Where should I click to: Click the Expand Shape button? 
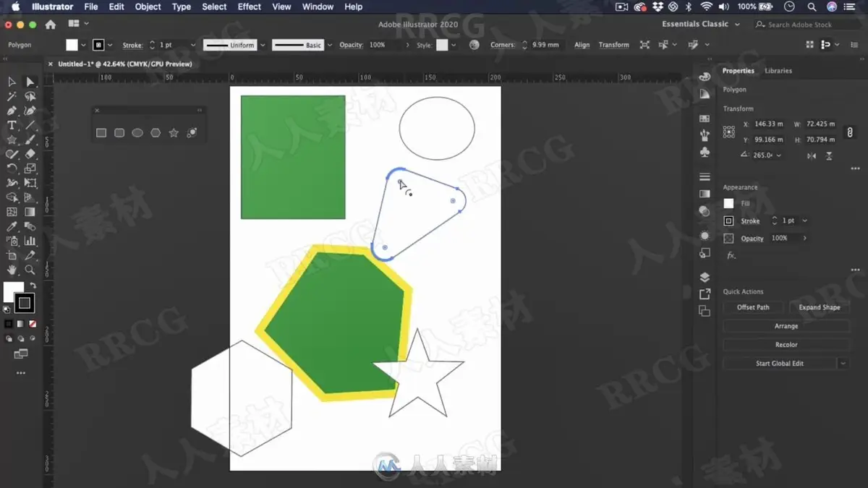pos(820,307)
